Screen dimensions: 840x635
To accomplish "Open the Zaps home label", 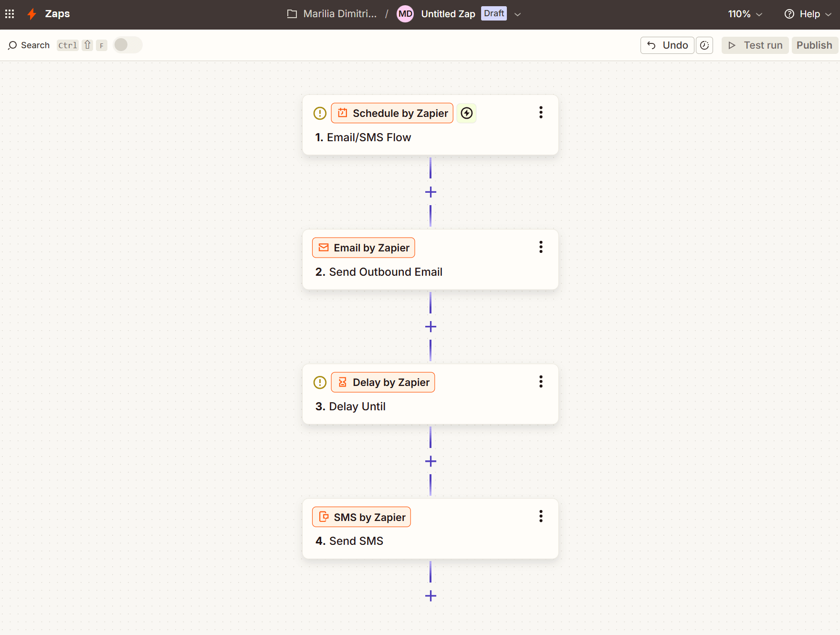I will pyautogui.click(x=57, y=14).
